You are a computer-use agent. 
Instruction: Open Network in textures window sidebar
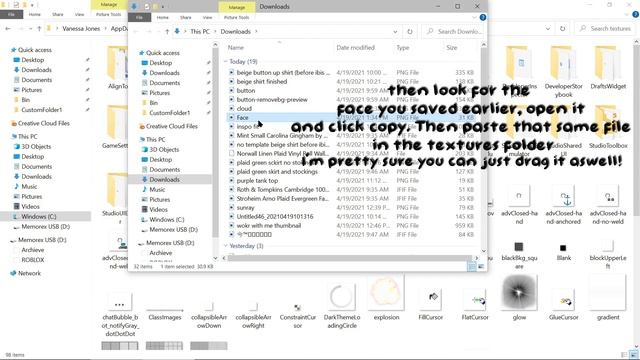tap(29, 273)
